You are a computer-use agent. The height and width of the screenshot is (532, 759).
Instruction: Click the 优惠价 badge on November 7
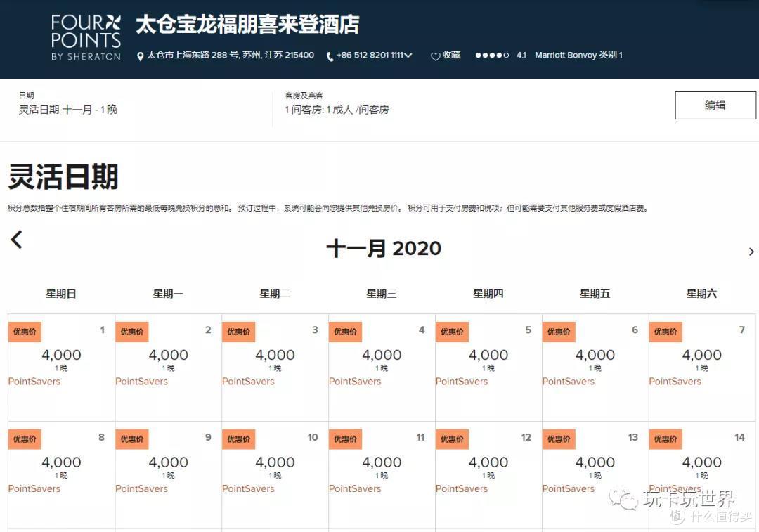coord(666,332)
